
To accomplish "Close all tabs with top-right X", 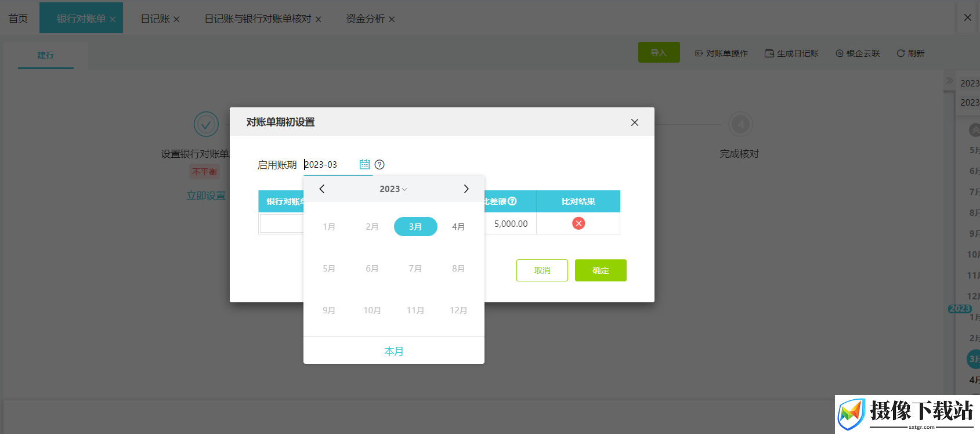I will pyautogui.click(x=968, y=17).
